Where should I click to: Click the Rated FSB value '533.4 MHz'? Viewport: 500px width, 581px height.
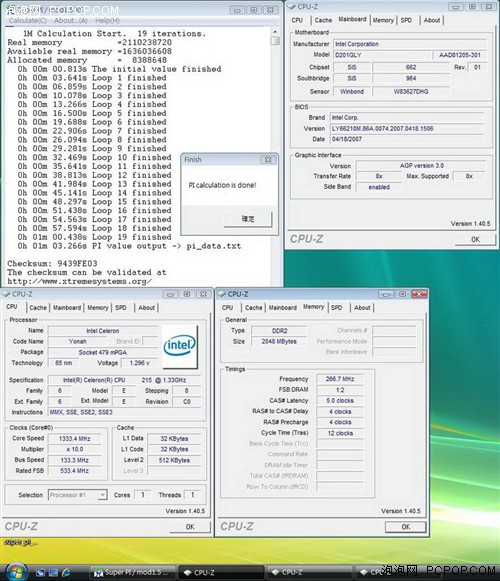point(74,471)
